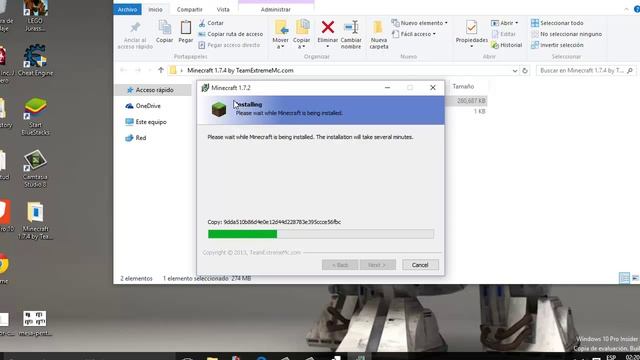Open the Abrir dropdown in ribbon
The width and height of the screenshot is (640, 360).
(x=504, y=23)
